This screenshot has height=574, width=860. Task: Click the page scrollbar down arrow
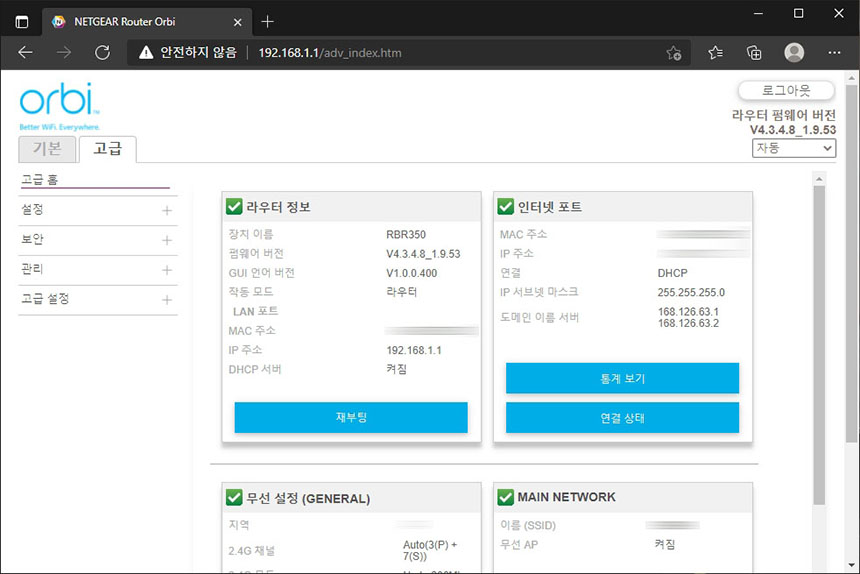pos(851,565)
